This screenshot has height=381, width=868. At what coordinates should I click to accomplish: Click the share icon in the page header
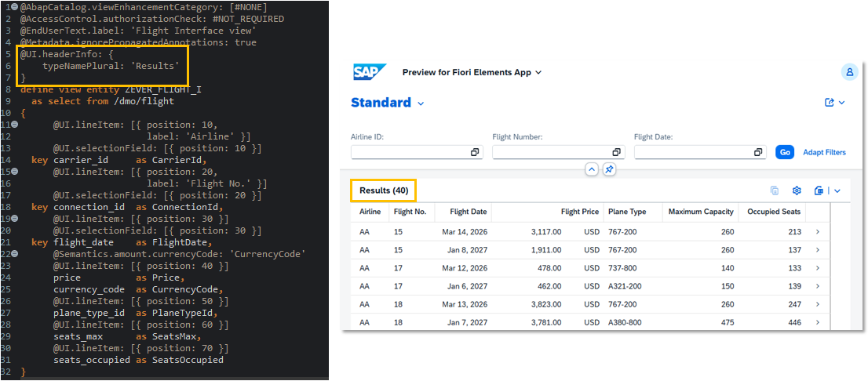(830, 102)
